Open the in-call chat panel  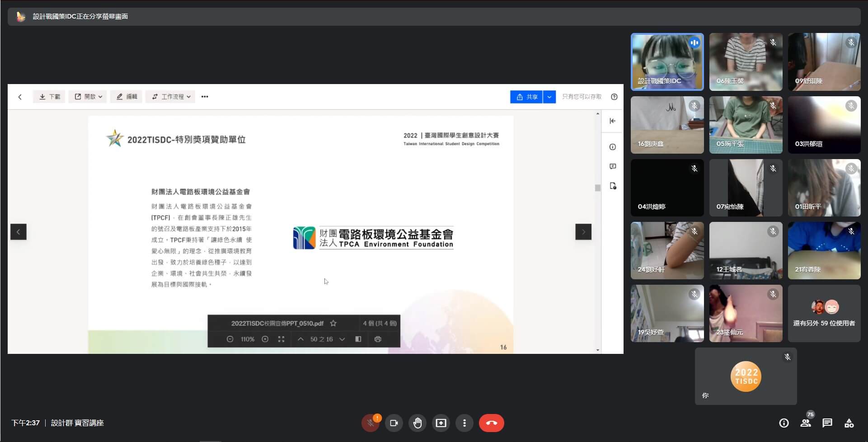(827, 423)
